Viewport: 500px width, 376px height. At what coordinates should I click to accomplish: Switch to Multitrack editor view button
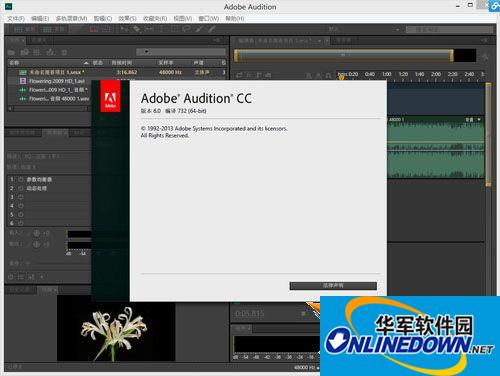(x=53, y=29)
